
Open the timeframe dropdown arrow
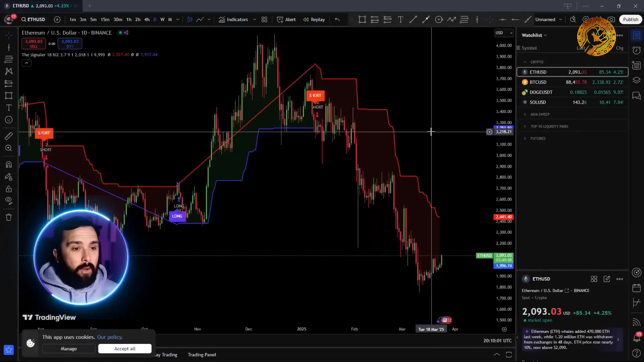pyautogui.click(x=178, y=19)
